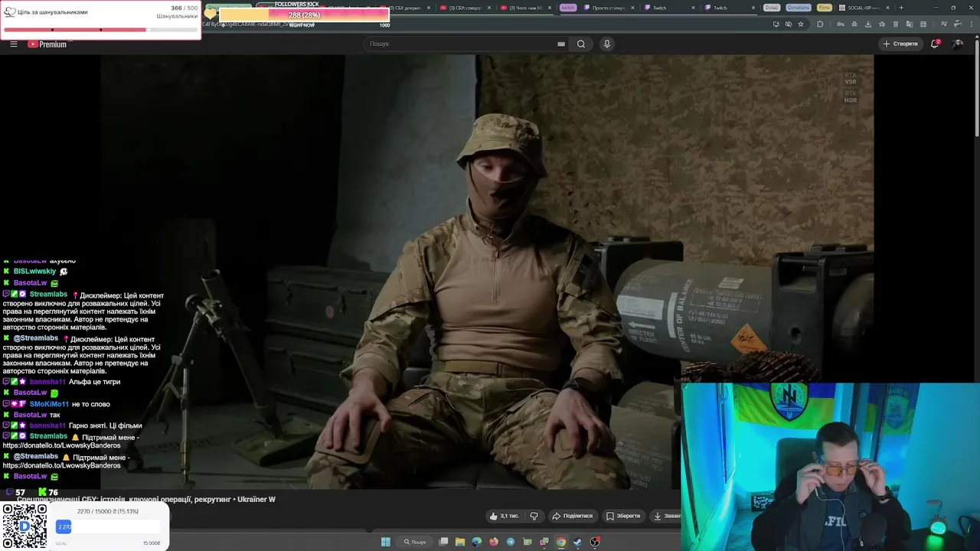
Task: Open the YouTube guide hamburger menu
Action: tap(13, 44)
